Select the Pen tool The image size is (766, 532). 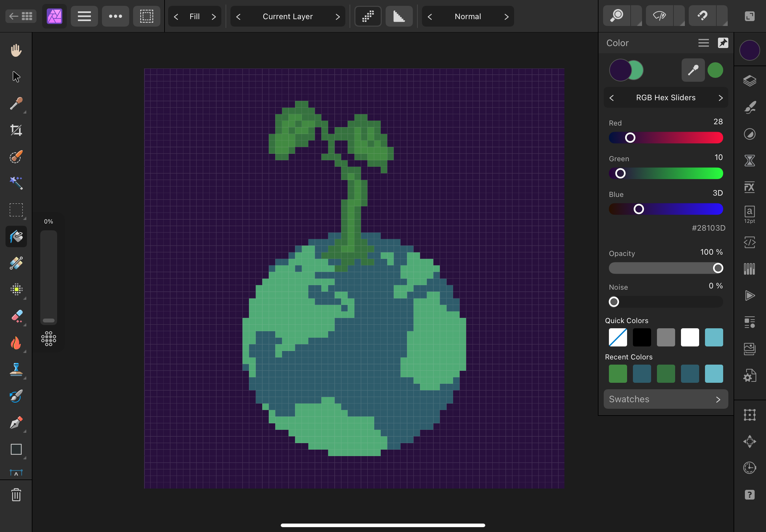point(16,423)
